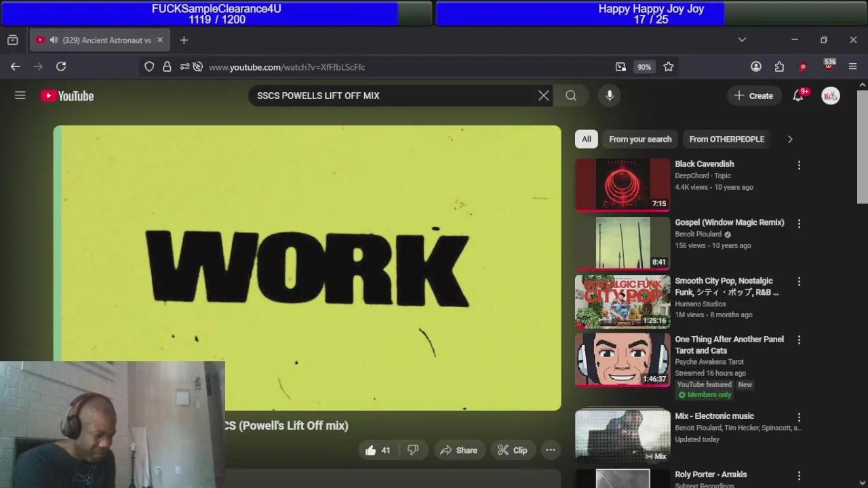This screenshot has height=488, width=868.
Task: Show more filter chips with right arrow
Action: coord(790,139)
